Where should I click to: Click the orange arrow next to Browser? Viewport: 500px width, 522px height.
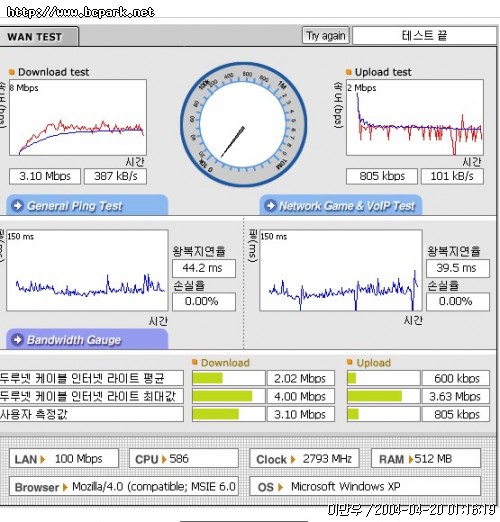coord(65,487)
